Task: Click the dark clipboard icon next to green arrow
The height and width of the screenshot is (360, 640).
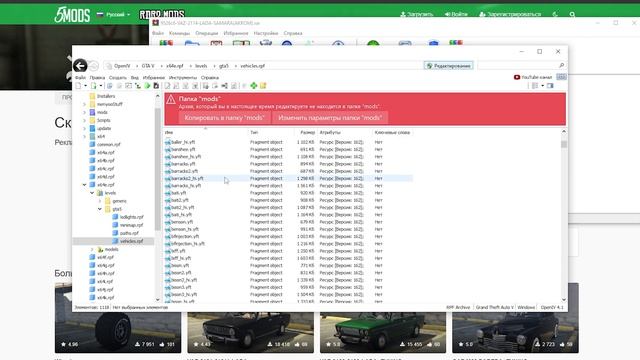Action: coord(156,86)
